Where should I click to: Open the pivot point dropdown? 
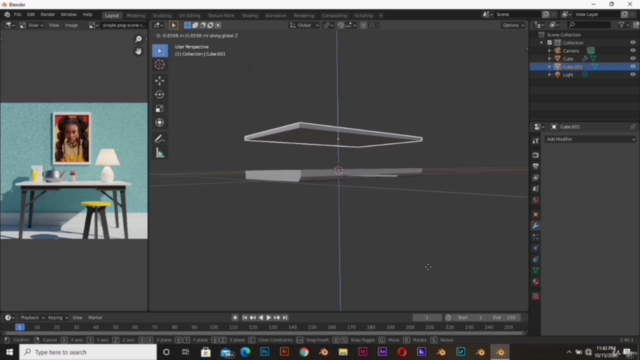pos(329,25)
